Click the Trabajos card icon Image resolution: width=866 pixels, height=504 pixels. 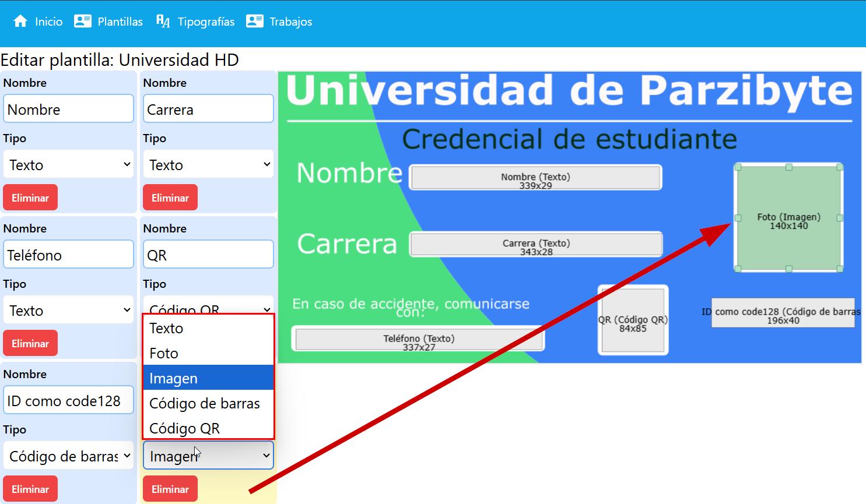[x=254, y=22]
